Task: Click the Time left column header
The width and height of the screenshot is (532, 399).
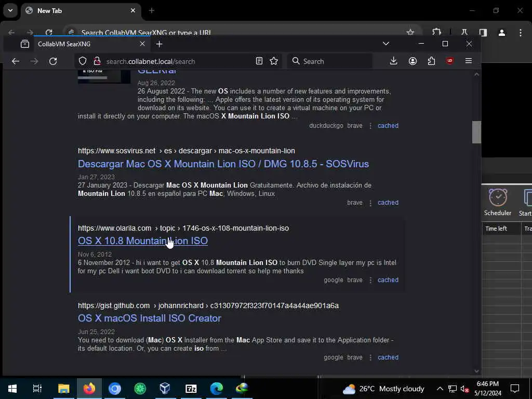Action: point(501,229)
